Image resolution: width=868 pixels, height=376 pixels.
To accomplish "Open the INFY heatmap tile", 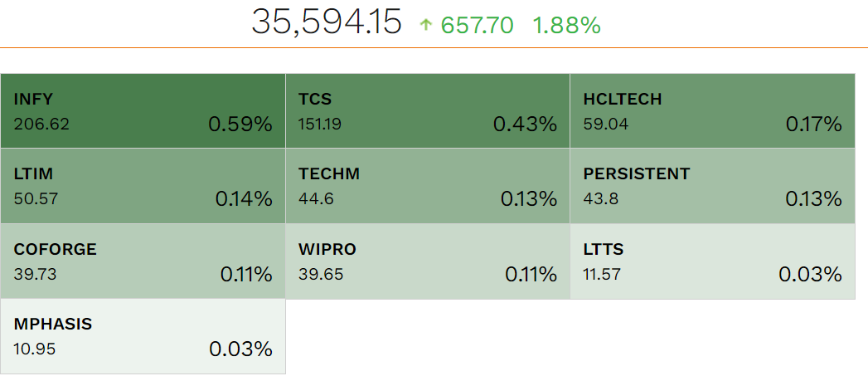I will pyautogui.click(x=143, y=111).
